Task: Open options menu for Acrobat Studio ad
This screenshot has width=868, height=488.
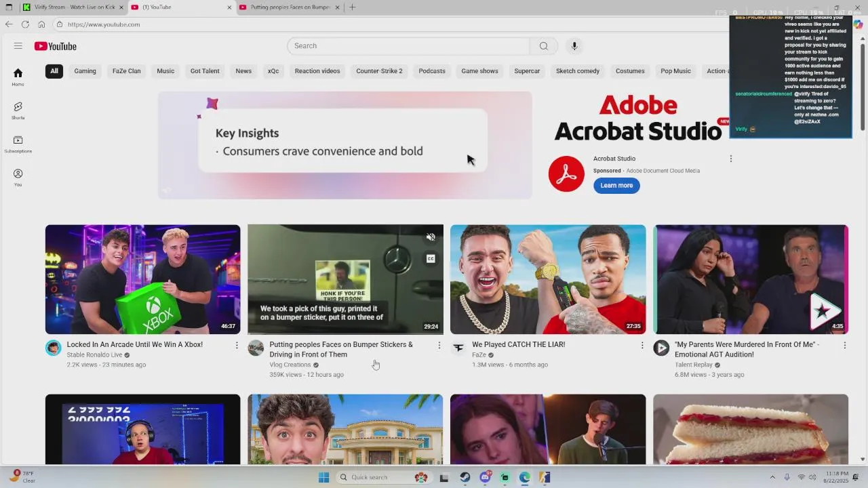Action: [x=730, y=159]
